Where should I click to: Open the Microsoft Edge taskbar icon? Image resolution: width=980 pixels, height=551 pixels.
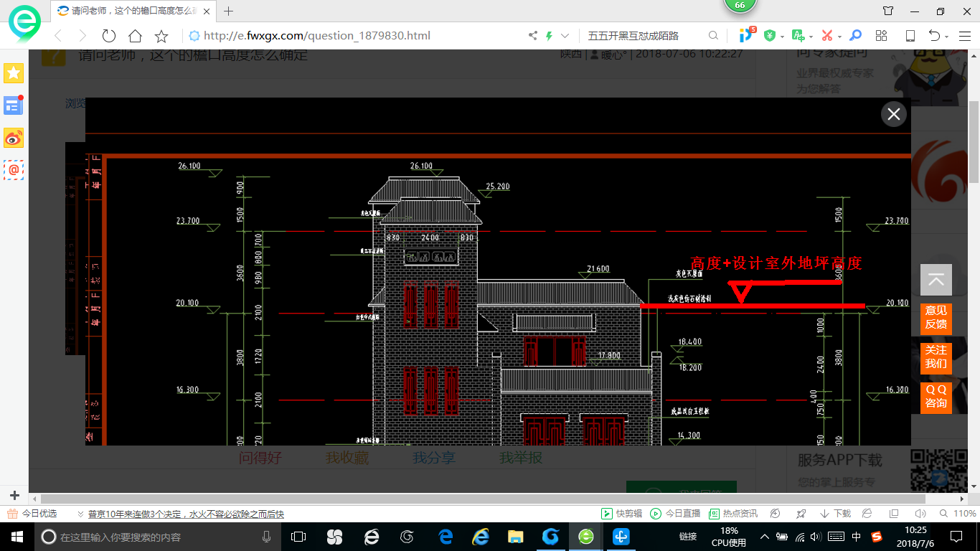[445, 537]
